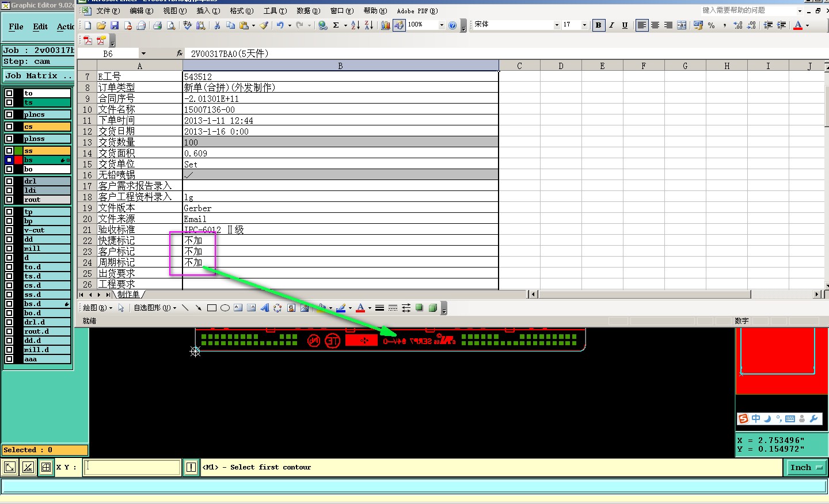Right align the cell text
The width and height of the screenshot is (829, 504).
[x=668, y=25]
